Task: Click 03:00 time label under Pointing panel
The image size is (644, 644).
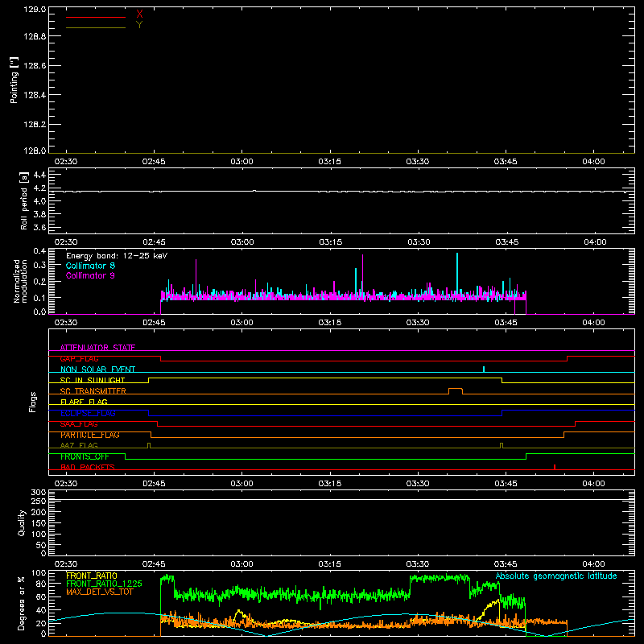Action: point(242,162)
